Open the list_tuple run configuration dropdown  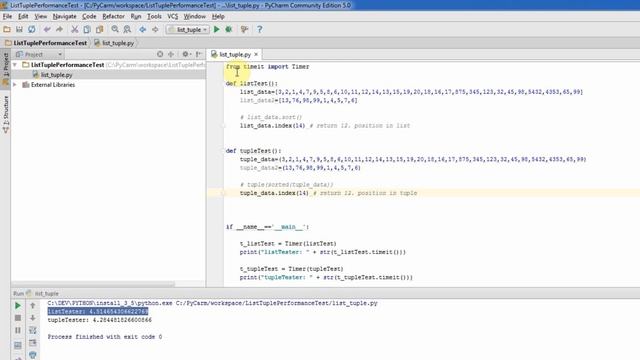pyautogui.click(x=187, y=29)
